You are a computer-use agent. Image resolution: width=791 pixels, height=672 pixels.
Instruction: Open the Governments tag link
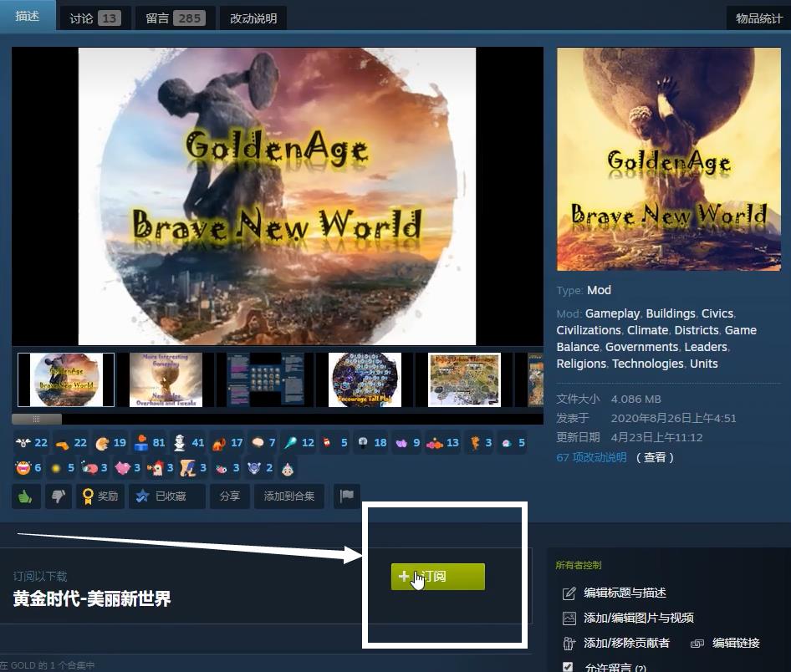coord(641,347)
